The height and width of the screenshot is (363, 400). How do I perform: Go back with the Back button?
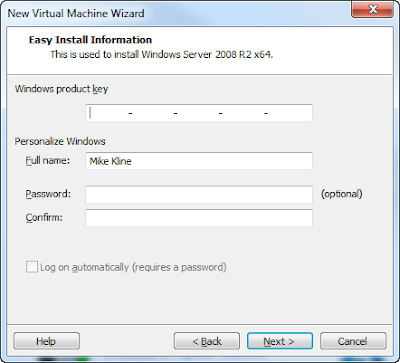207,341
